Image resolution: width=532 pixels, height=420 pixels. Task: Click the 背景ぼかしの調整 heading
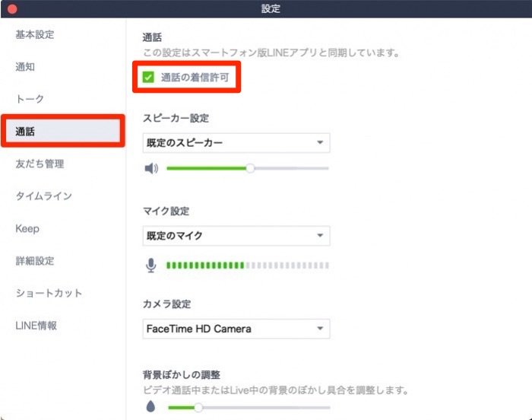182,375
